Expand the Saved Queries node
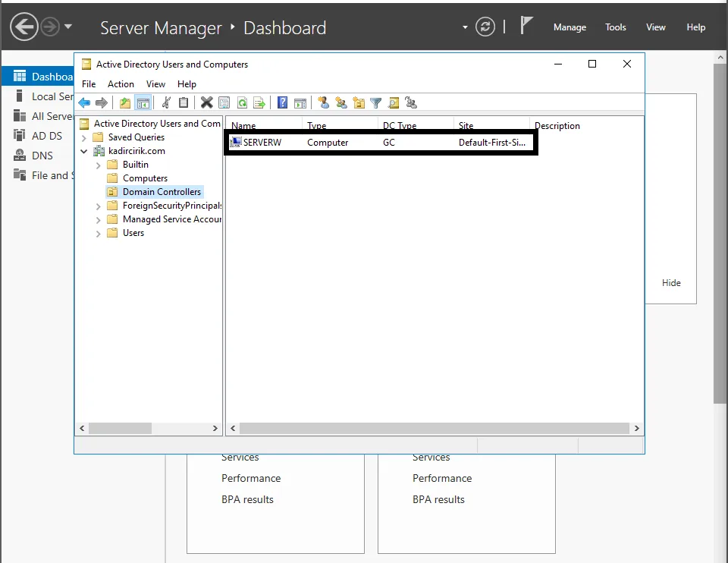This screenshot has width=728, height=563. pyautogui.click(x=84, y=138)
